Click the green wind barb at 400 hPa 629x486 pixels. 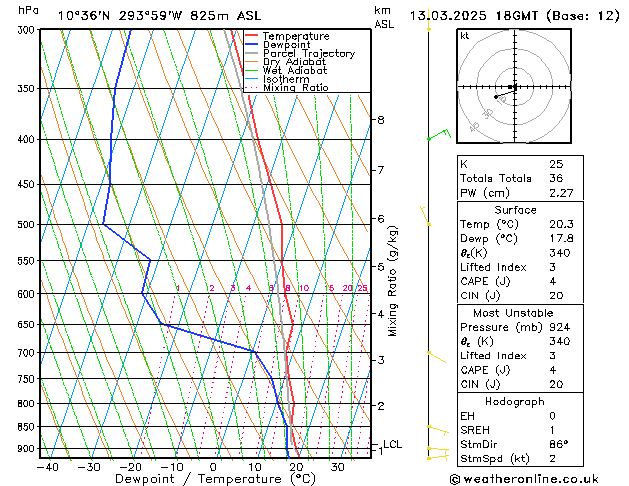point(440,134)
